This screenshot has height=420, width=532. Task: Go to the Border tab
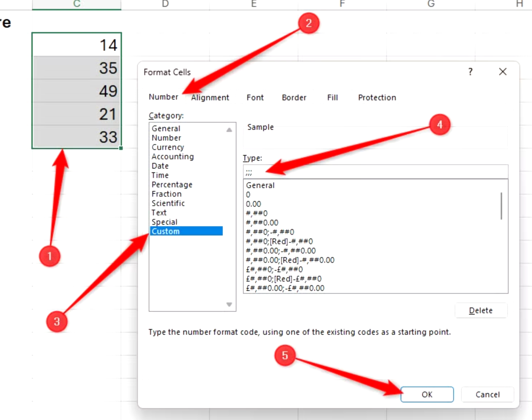[294, 97]
